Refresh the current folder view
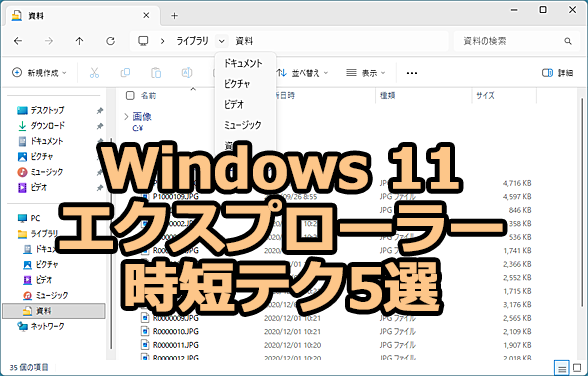 [x=110, y=41]
